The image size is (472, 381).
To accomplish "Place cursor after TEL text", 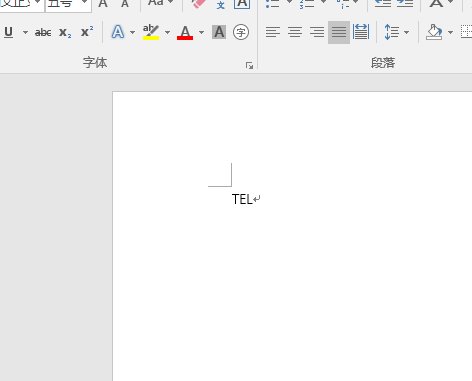I will coord(252,199).
